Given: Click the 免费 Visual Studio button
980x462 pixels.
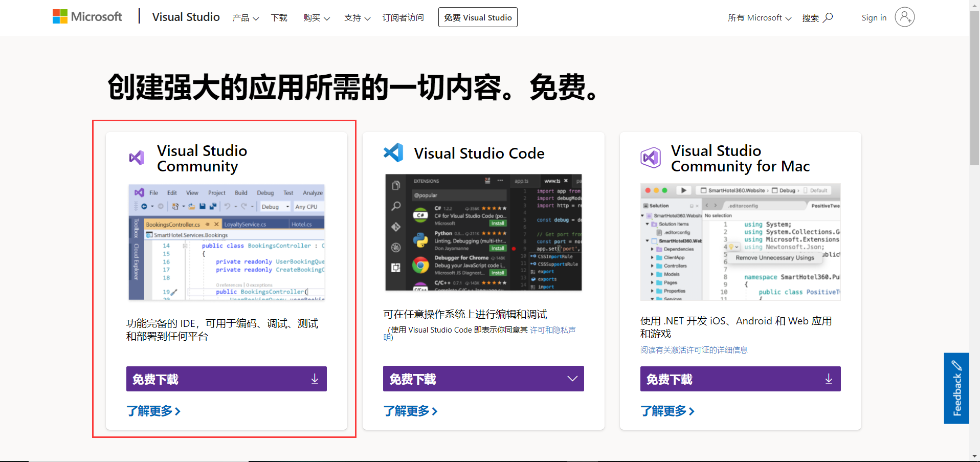Looking at the screenshot, I should (x=477, y=17).
